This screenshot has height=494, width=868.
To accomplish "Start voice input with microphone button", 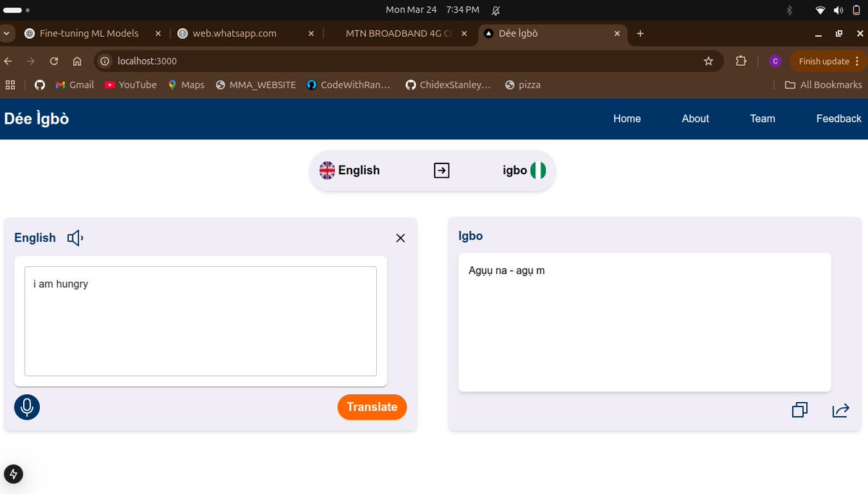I will tap(27, 407).
